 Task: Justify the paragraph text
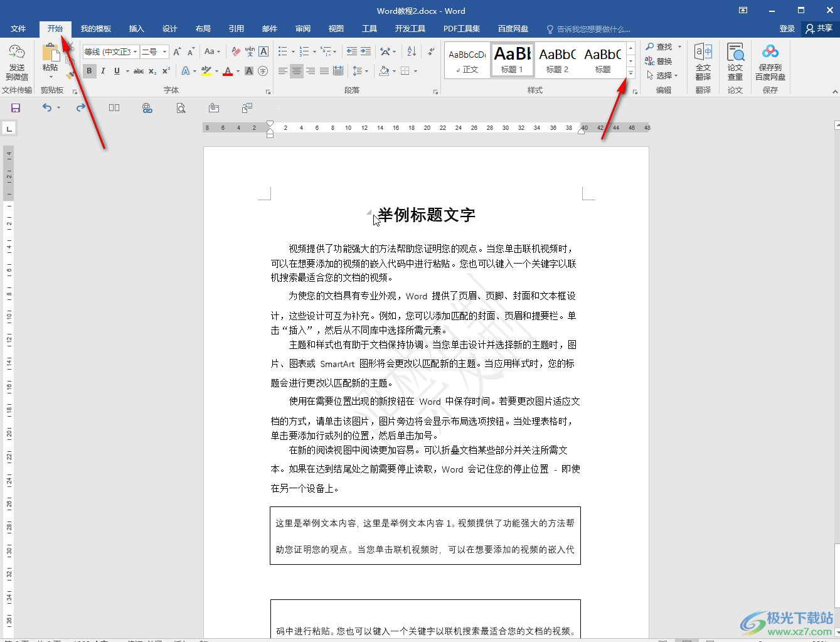point(324,71)
